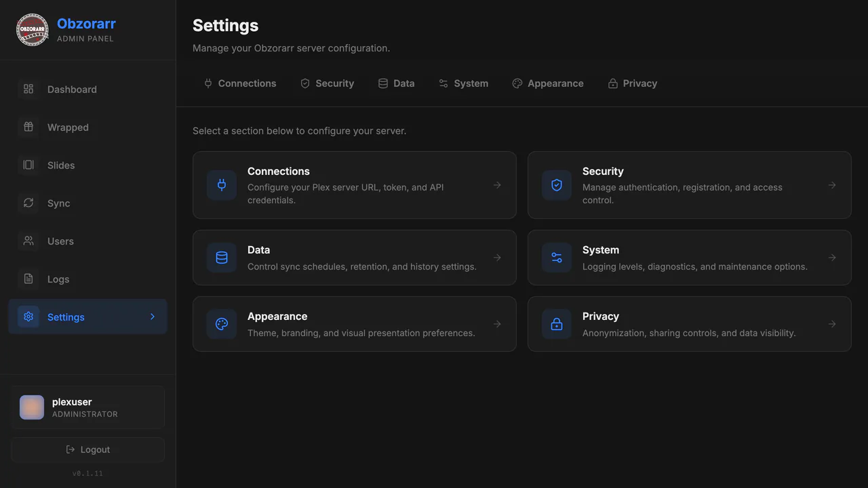Click the palette icon in Appearance tab
This screenshot has width=868, height=488.
(x=517, y=83)
